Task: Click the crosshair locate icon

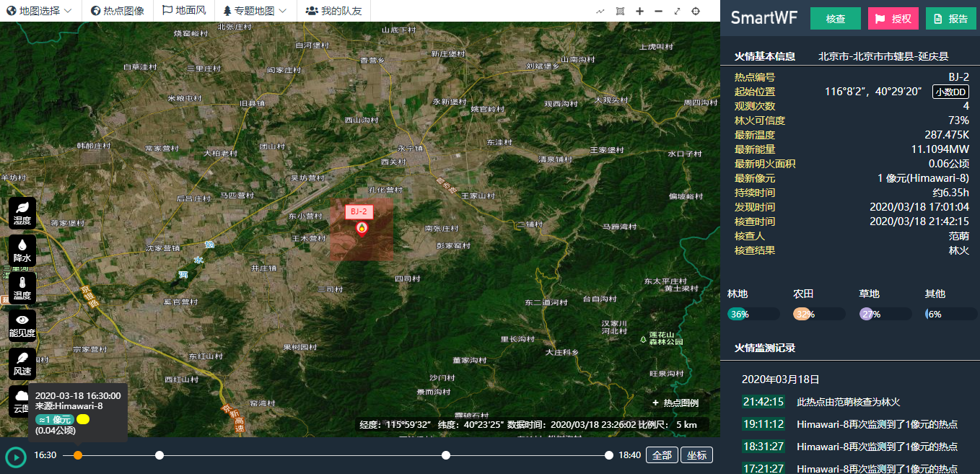Action: [696, 11]
